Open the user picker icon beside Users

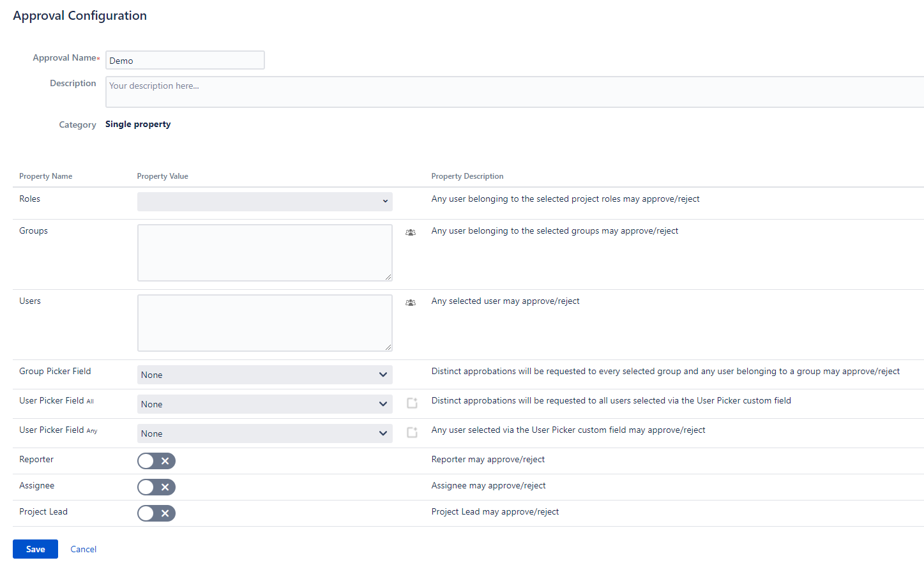[411, 303]
